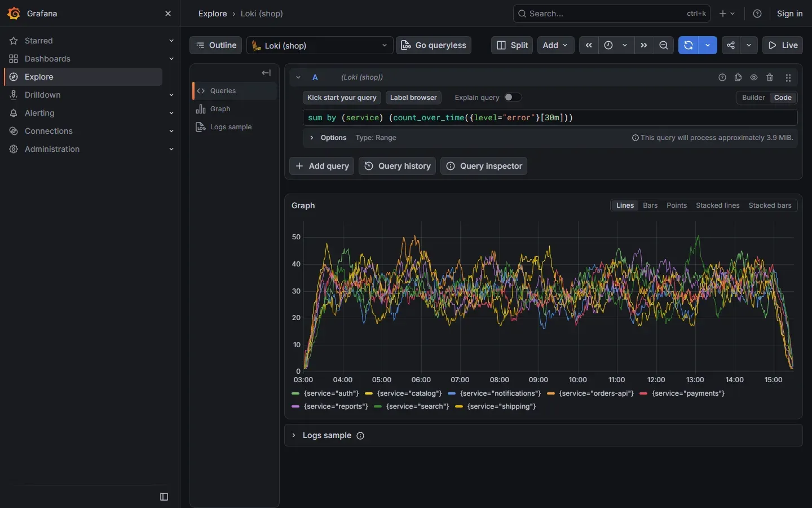Toggle the payments series via its legend color

[x=643, y=393]
